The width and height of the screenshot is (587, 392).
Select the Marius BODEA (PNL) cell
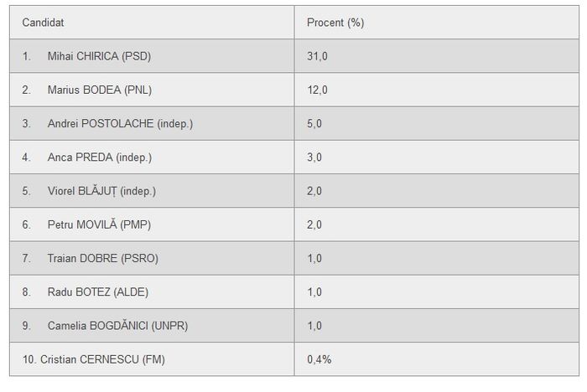(152, 90)
